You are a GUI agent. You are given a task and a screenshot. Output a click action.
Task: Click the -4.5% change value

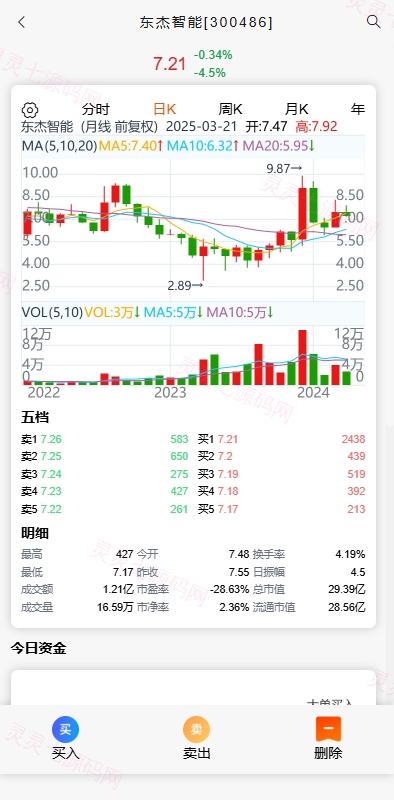click(x=210, y=73)
